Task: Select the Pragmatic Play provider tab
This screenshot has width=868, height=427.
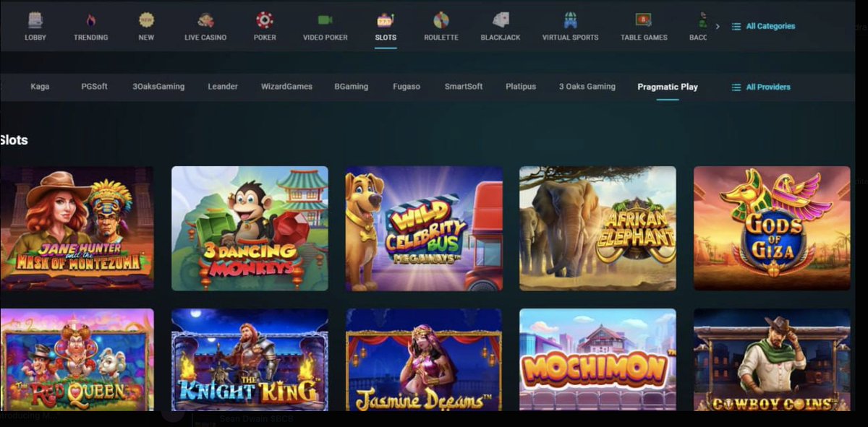Action: coord(668,87)
